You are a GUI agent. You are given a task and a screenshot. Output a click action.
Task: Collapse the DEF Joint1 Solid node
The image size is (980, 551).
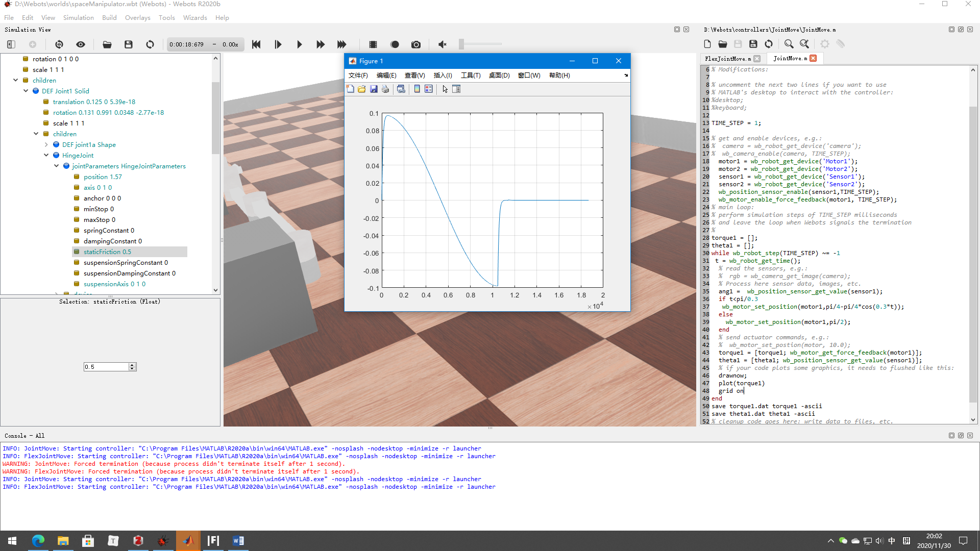coord(26,91)
